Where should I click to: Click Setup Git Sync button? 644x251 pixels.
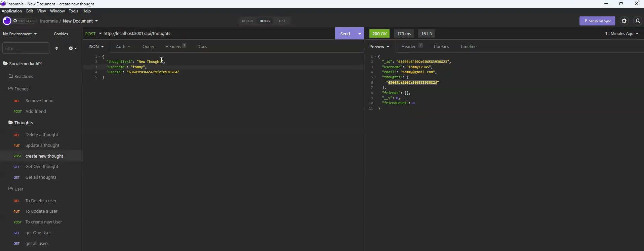[x=597, y=21]
